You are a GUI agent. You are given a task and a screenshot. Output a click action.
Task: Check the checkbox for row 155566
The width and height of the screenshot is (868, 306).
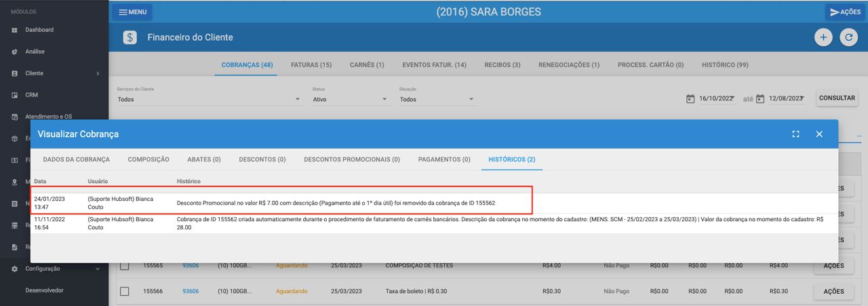pos(125,291)
